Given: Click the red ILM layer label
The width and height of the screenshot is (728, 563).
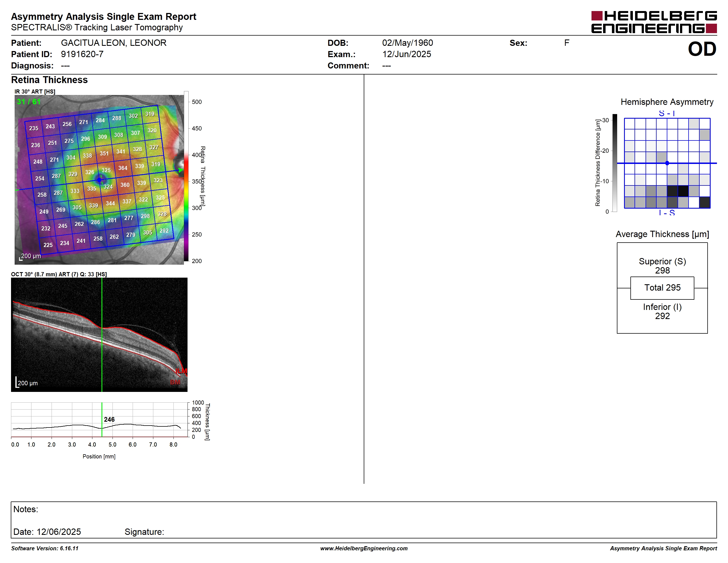Looking at the screenshot, I should 182,371.
